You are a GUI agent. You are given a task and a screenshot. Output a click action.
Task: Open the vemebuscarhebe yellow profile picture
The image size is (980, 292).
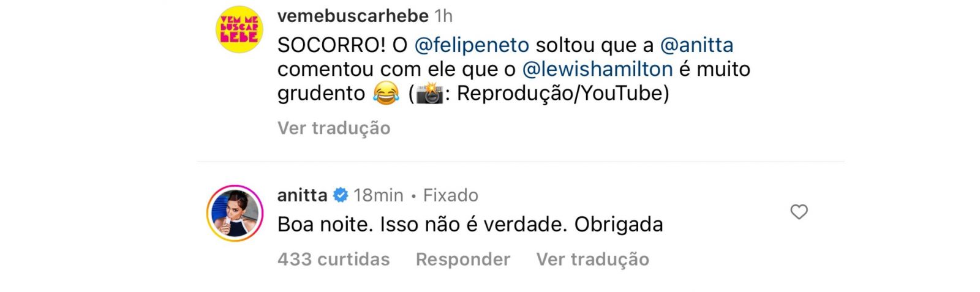coord(239,29)
